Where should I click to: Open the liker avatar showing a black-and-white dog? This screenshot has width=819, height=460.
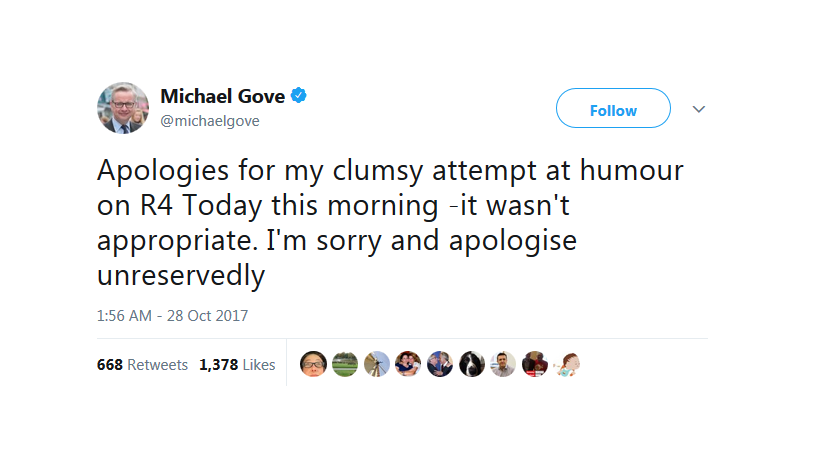coord(472,364)
